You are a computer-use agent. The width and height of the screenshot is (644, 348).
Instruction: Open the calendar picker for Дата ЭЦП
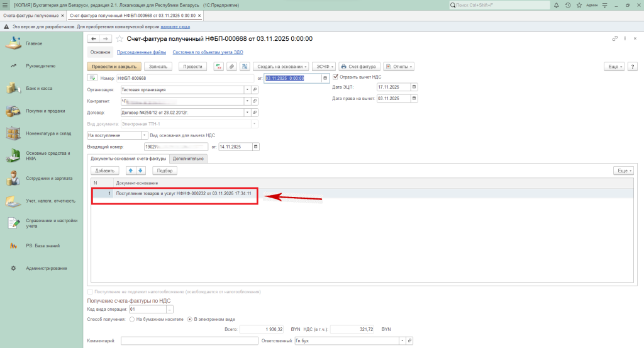point(413,87)
